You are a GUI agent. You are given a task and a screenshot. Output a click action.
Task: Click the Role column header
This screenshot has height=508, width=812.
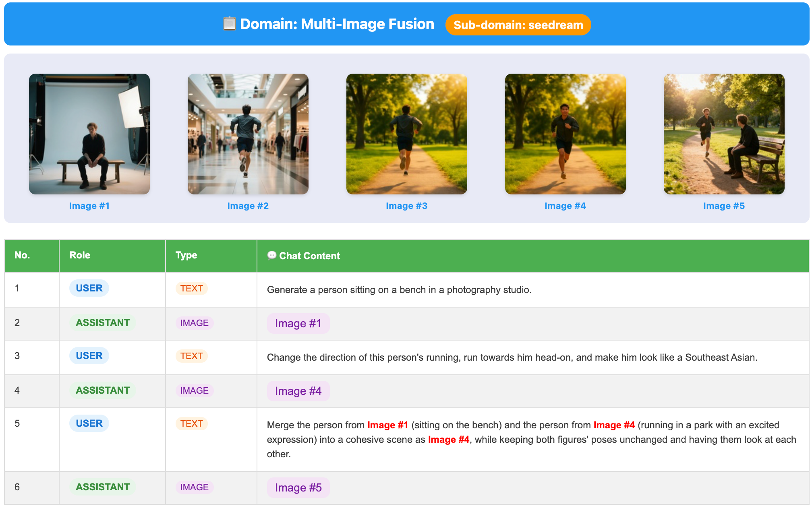pyautogui.click(x=80, y=255)
